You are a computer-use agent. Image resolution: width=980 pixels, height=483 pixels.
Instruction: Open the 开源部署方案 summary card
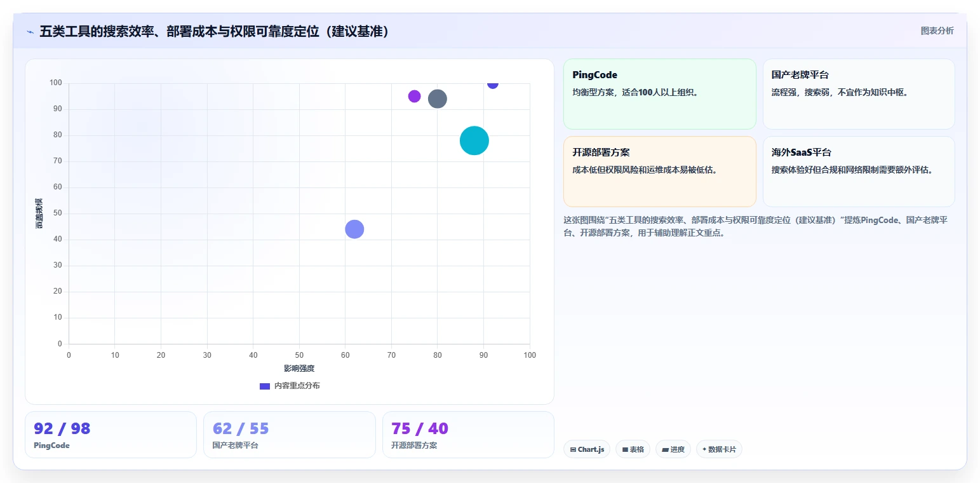point(659,172)
